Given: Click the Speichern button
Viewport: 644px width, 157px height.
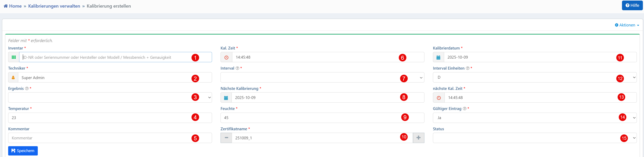Looking at the screenshot, I should pyautogui.click(x=23, y=151).
